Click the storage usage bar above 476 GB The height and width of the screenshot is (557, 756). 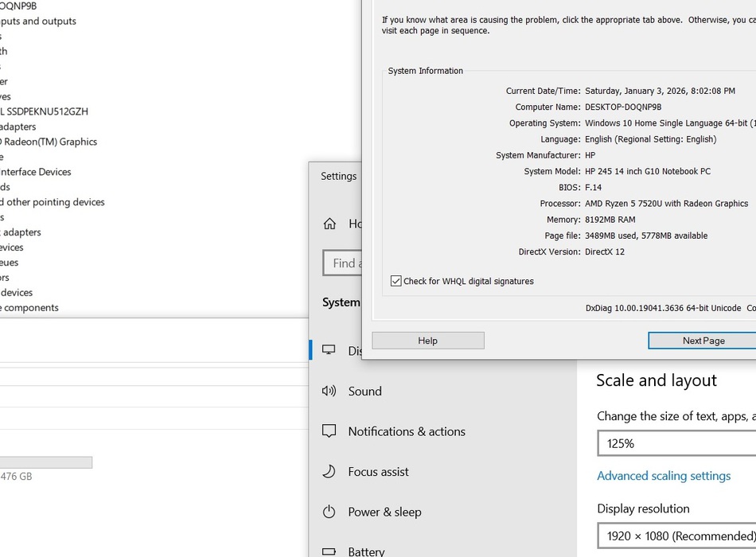(x=45, y=462)
